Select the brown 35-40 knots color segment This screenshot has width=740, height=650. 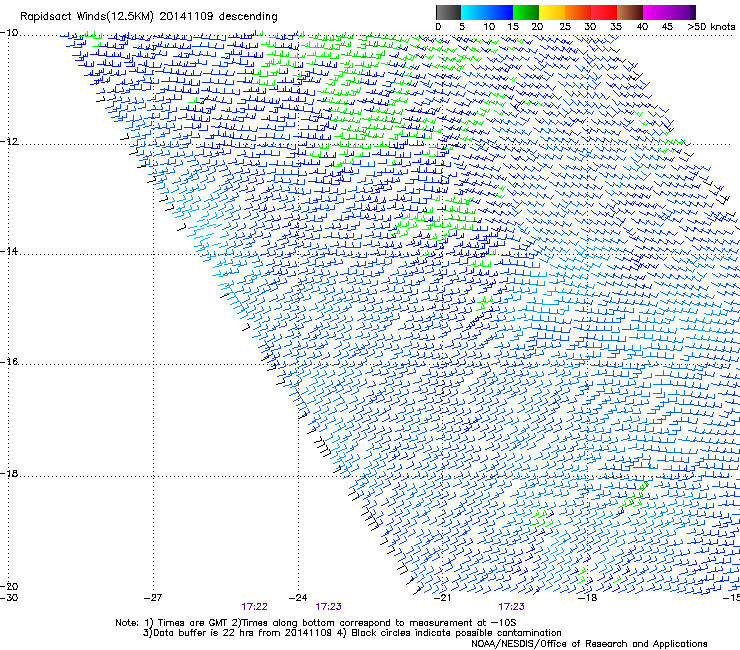point(630,12)
